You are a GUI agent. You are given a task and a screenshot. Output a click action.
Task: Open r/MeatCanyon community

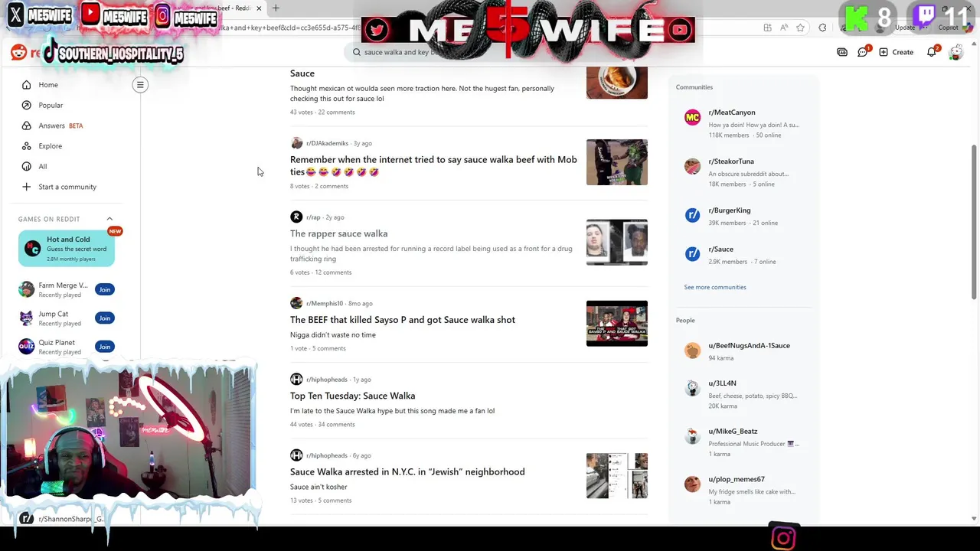[731, 112]
